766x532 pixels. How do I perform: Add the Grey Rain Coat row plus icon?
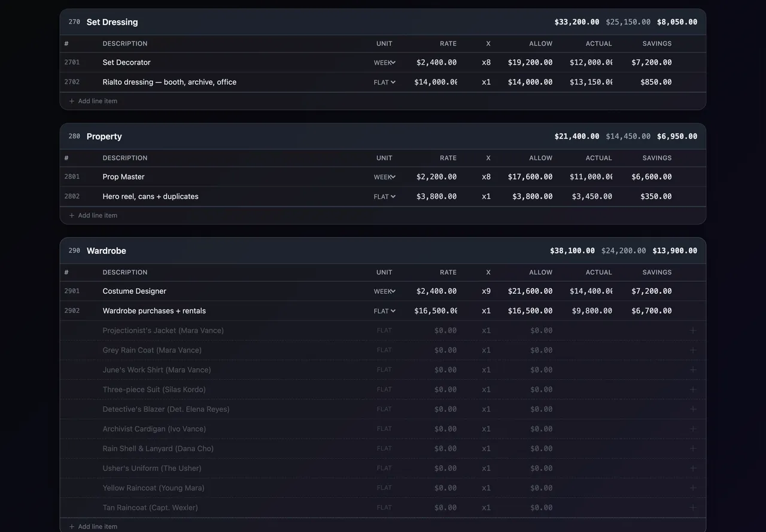pos(693,350)
